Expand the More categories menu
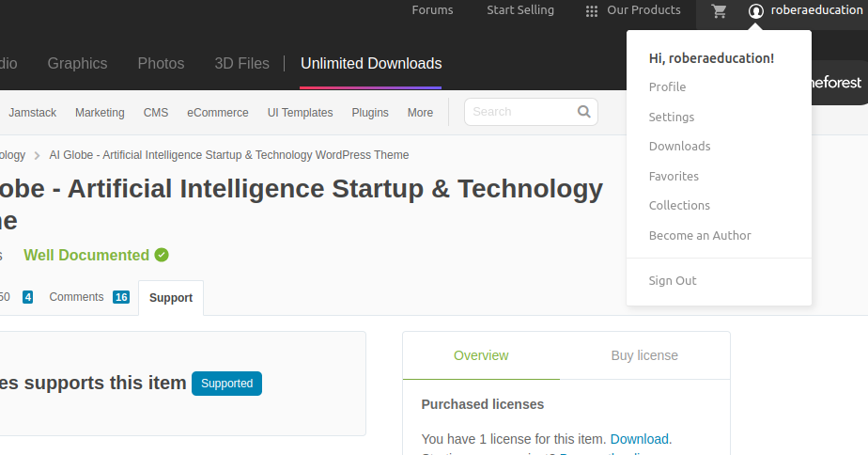868x455 pixels. 420,113
